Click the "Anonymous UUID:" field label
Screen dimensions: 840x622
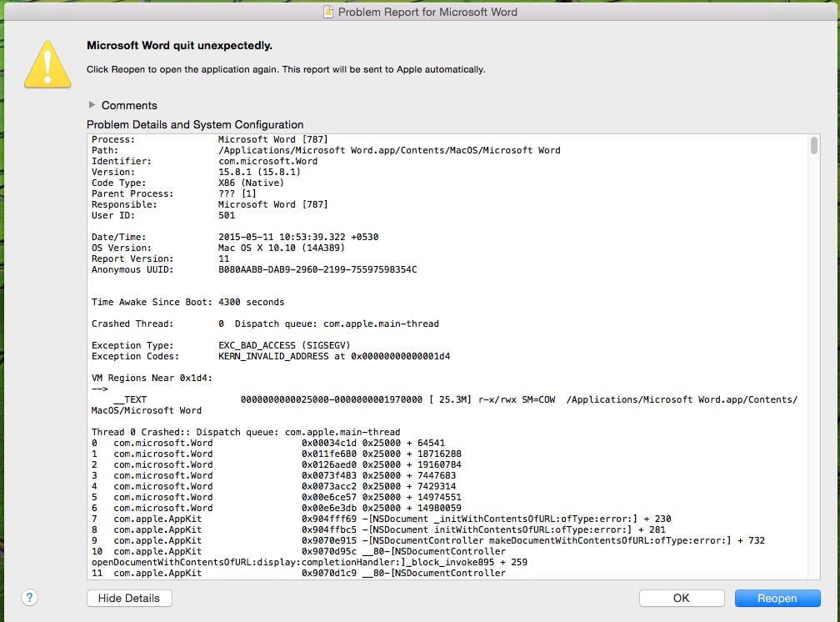click(132, 269)
